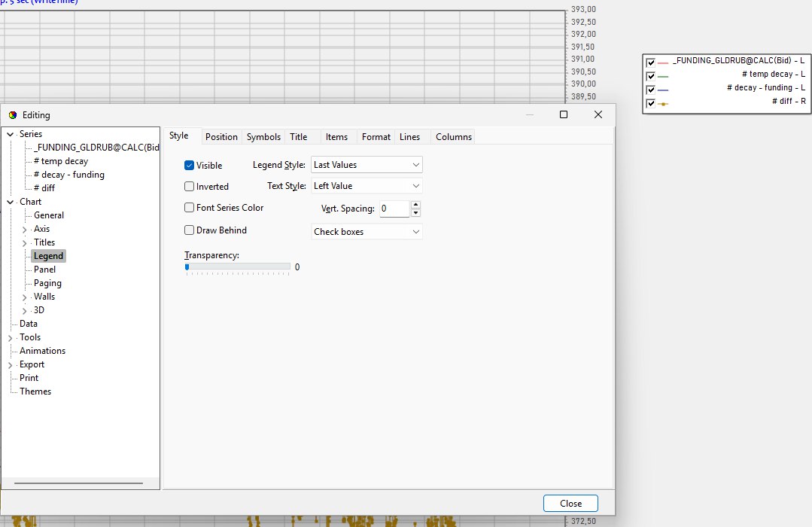Click the Close button
812x527 pixels.
(570, 503)
